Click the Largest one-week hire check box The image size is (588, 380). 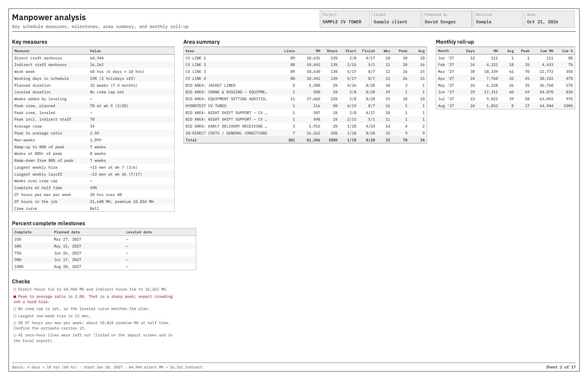15,316
